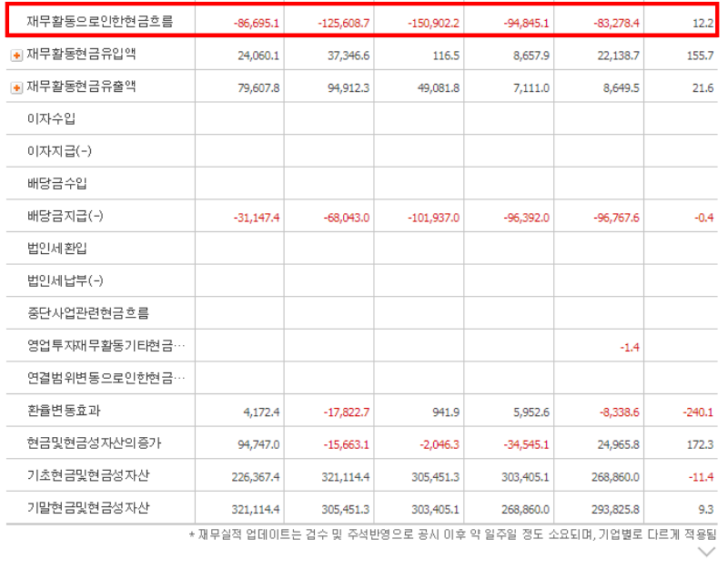Expand the 재무활동현금유출액 row plus icon
The height and width of the screenshot is (570, 728).
tap(17, 88)
